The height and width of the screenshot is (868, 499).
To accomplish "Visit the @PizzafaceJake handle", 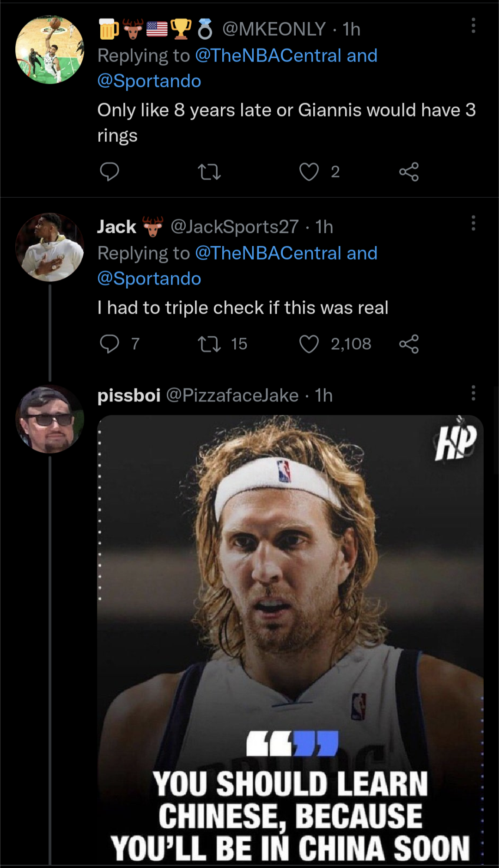I will coord(232,395).
